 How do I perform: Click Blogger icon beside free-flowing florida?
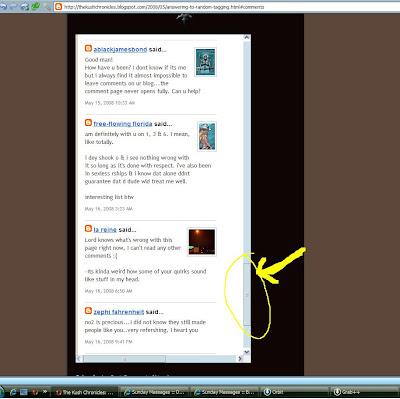coord(88,123)
